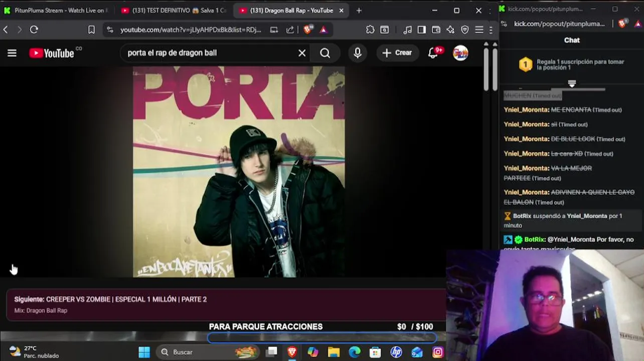This screenshot has width=644, height=361.
Task: Open the Windows Start menu
Action: (144, 352)
